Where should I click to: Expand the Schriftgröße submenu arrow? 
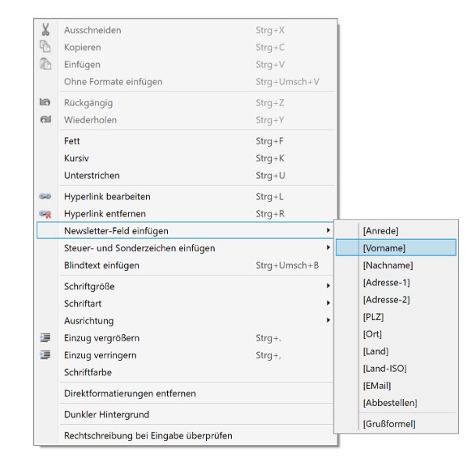[328, 286]
